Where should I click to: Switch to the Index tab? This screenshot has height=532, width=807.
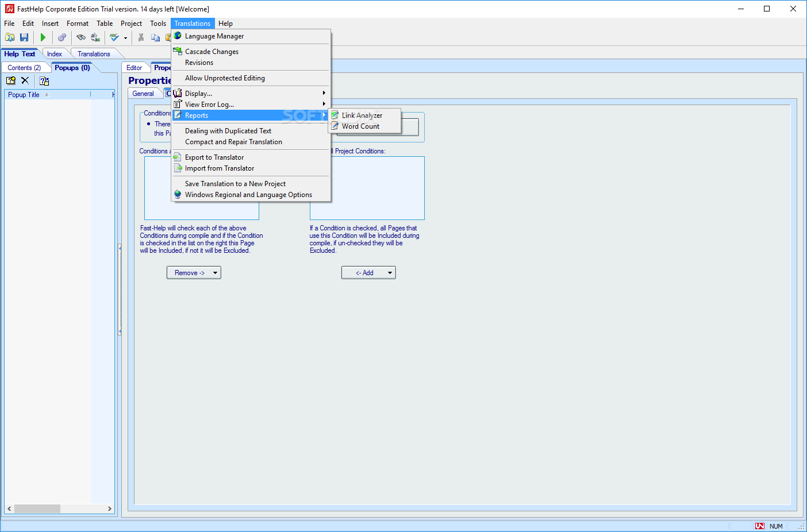pos(55,54)
